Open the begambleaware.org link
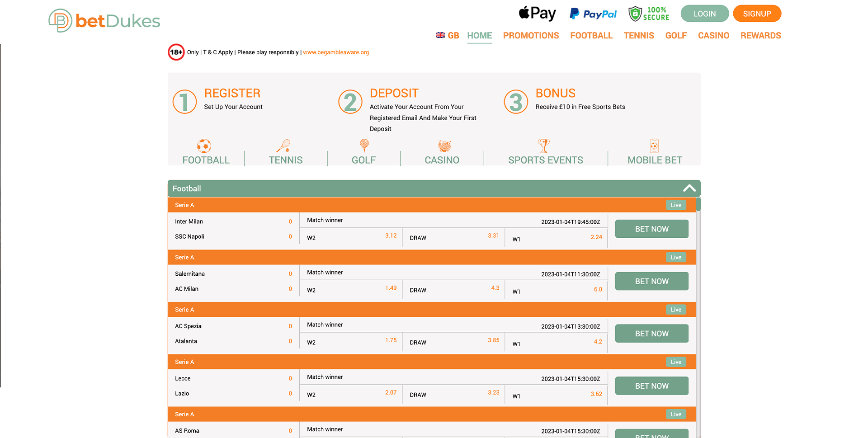This screenshot has width=868, height=438. pyautogui.click(x=336, y=52)
